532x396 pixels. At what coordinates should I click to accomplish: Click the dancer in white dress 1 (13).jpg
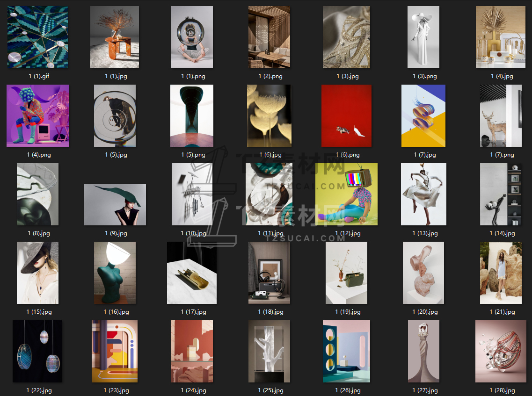(x=424, y=194)
